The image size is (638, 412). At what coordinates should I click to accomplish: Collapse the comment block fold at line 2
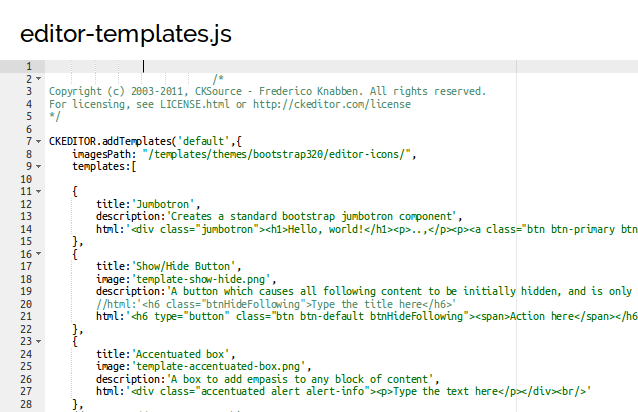(x=39, y=78)
